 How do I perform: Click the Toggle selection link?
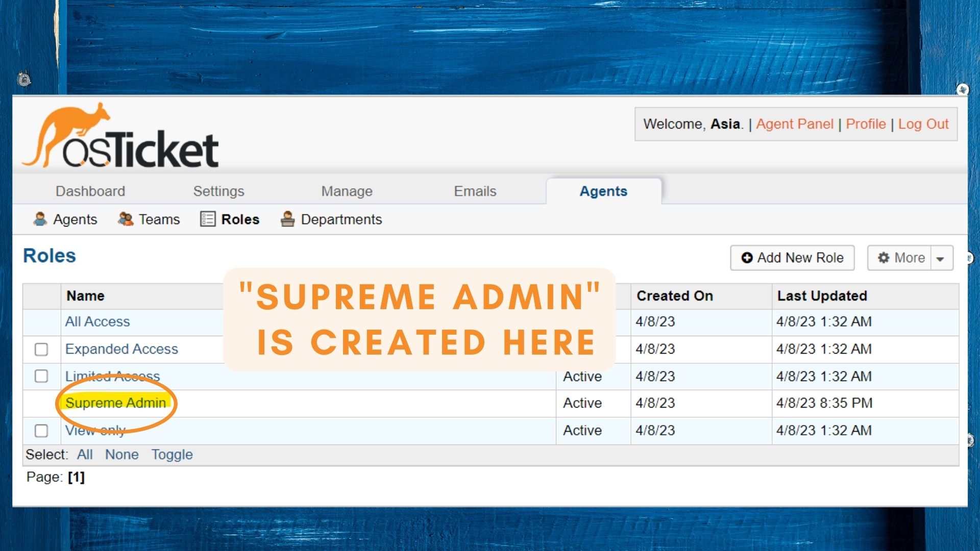172,455
